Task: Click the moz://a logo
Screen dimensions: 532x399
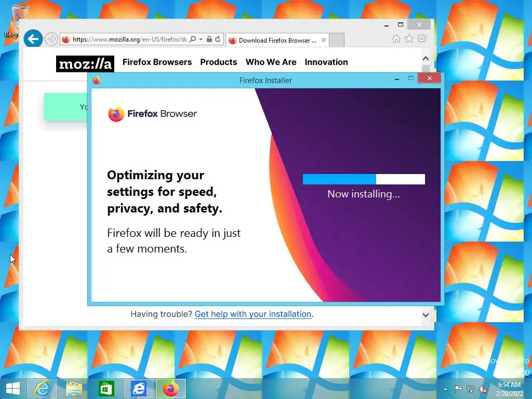Action: pyautogui.click(x=85, y=64)
